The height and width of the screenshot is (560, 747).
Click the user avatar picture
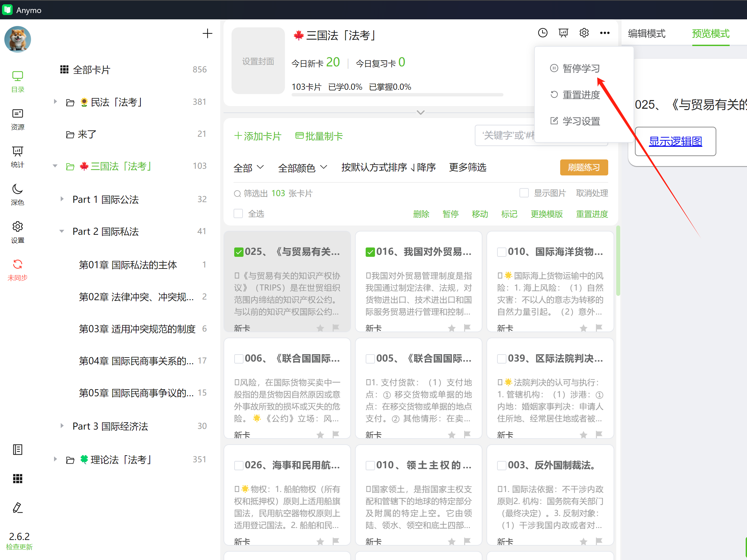click(18, 39)
